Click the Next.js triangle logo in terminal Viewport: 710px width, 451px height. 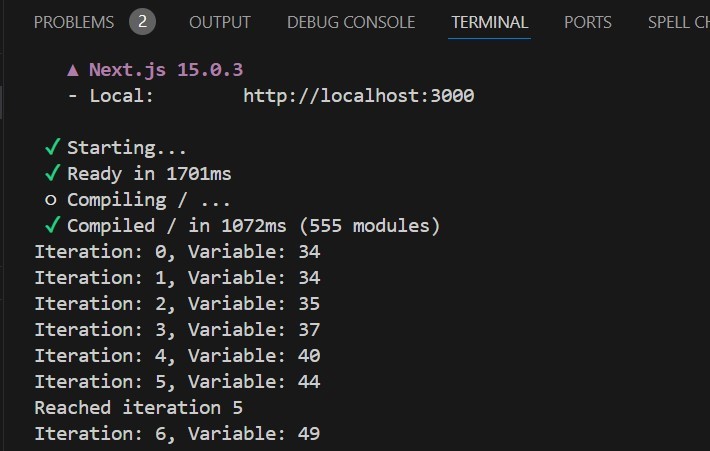pyautogui.click(x=73, y=70)
